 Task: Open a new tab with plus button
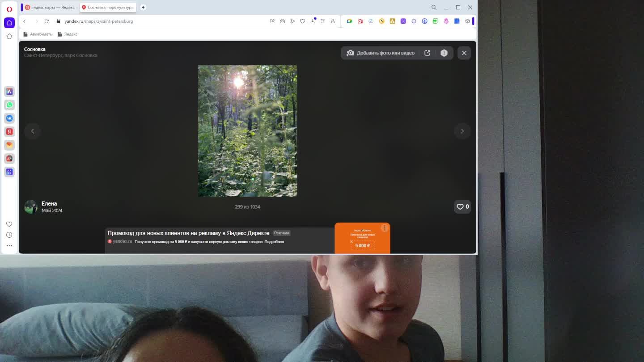coord(143,7)
